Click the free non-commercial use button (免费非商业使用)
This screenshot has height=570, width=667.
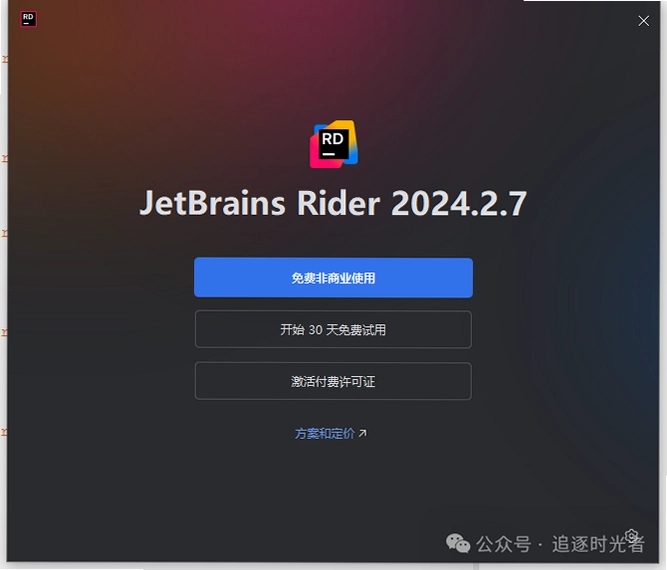[333, 278]
